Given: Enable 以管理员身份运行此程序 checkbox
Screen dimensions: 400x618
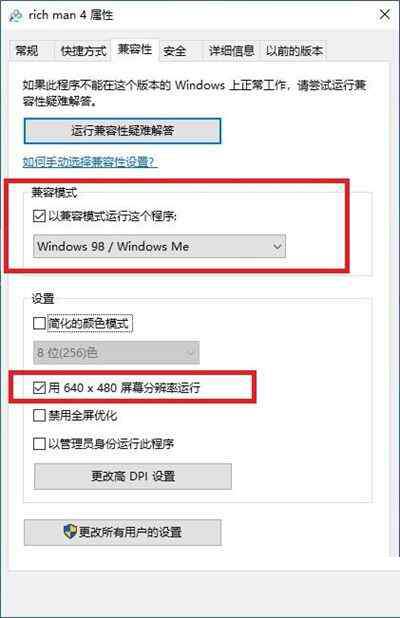Looking at the screenshot, I should (x=39, y=444).
